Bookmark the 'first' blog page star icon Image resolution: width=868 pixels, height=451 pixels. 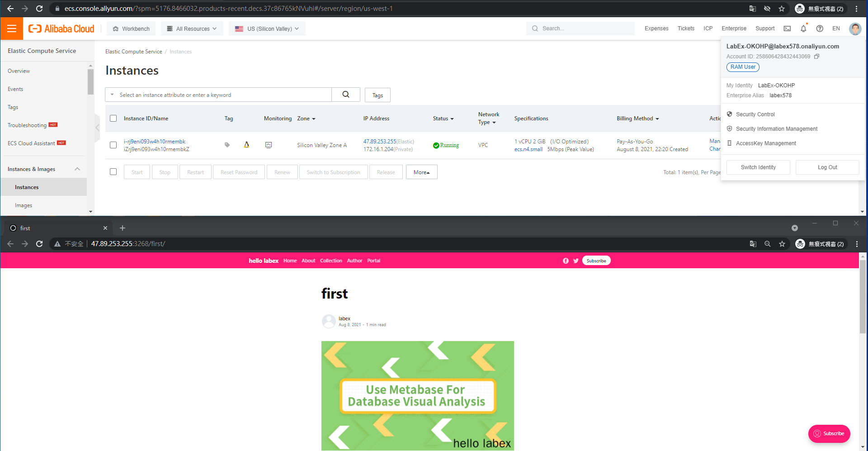[x=782, y=244]
